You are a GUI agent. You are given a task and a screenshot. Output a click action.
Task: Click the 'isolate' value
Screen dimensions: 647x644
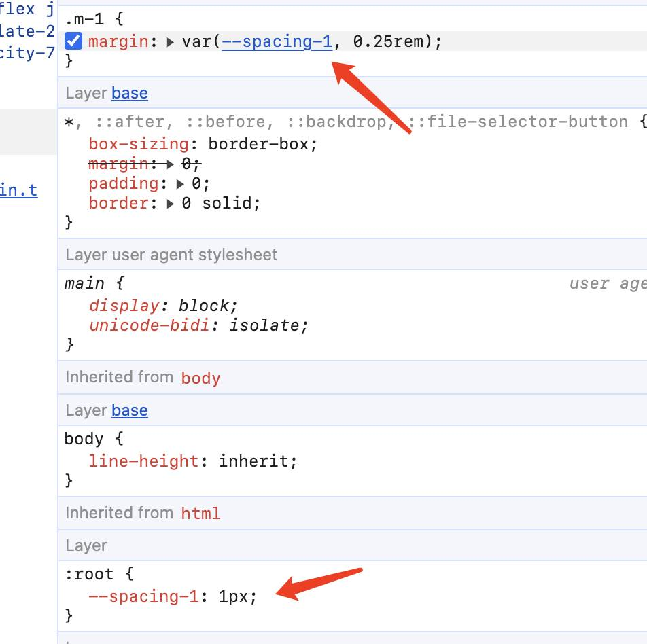tap(264, 325)
